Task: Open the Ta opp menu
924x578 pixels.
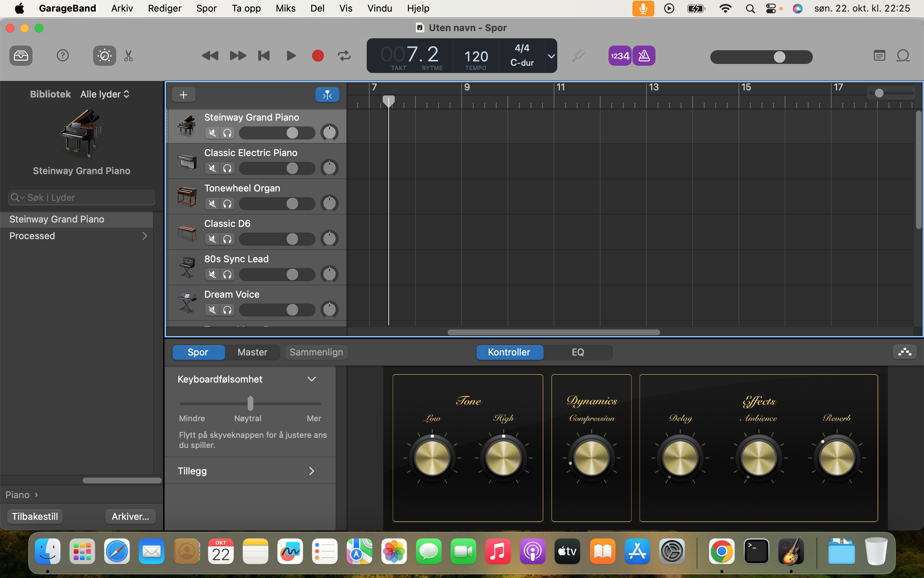Action: click(246, 8)
